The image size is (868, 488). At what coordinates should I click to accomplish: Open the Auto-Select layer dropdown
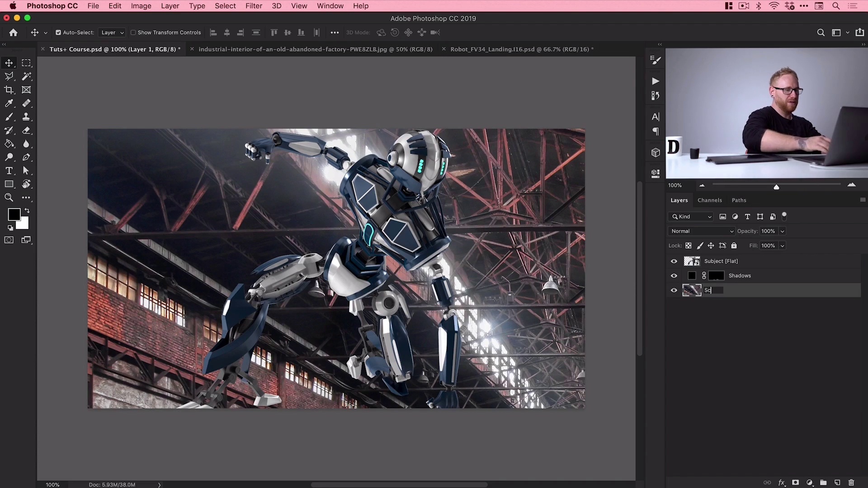click(111, 32)
